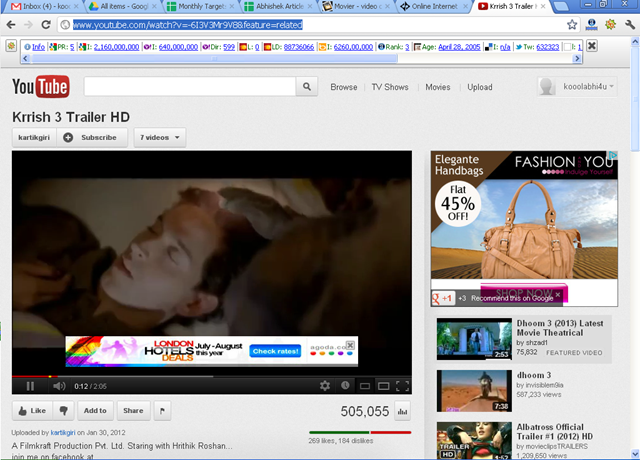Viewport: 640px width, 460px height.
Task: Enter fullscreen mode
Action: tap(402, 386)
